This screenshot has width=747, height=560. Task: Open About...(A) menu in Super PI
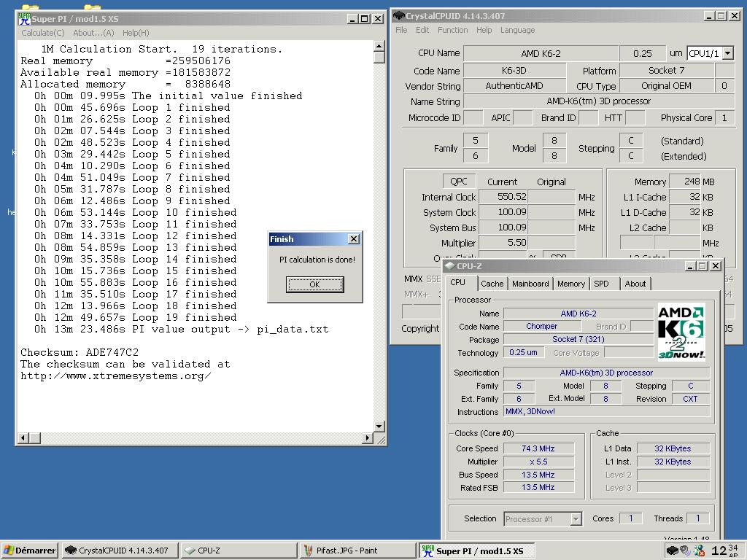(x=93, y=33)
